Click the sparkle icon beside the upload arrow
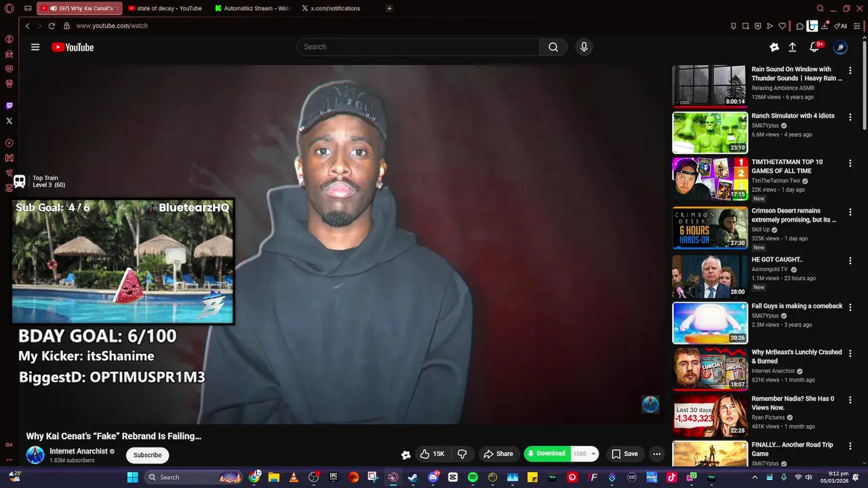Screen dimensions: 868x488 click(774, 47)
